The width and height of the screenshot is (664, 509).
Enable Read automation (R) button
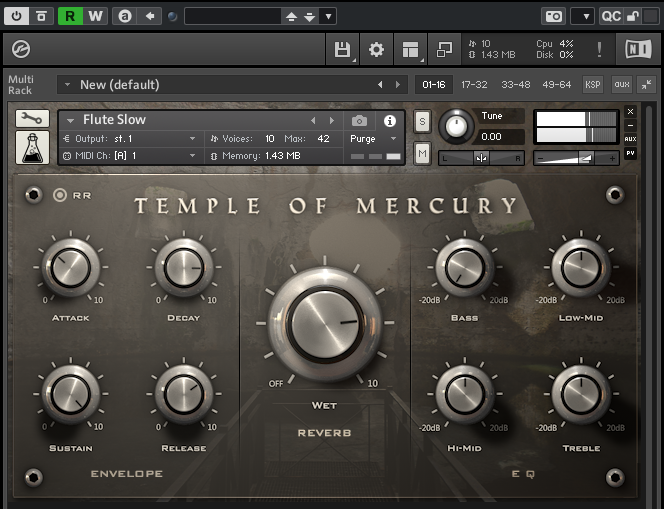pos(70,16)
